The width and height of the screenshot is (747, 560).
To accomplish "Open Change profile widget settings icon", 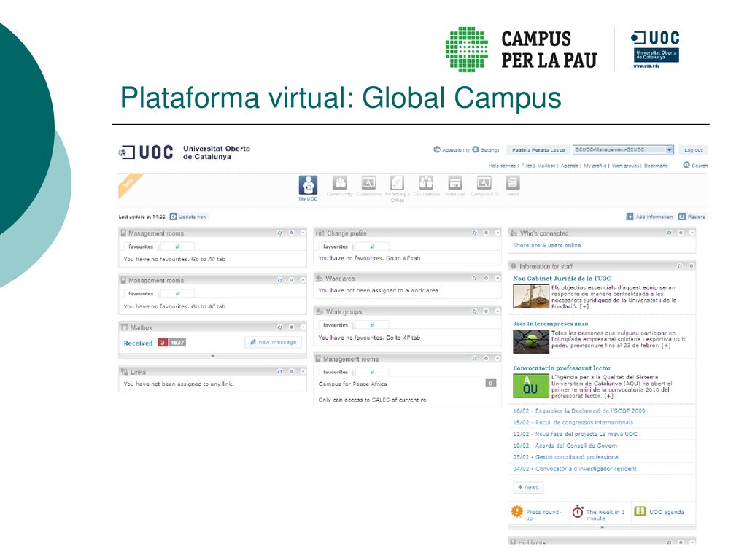I will point(487,233).
